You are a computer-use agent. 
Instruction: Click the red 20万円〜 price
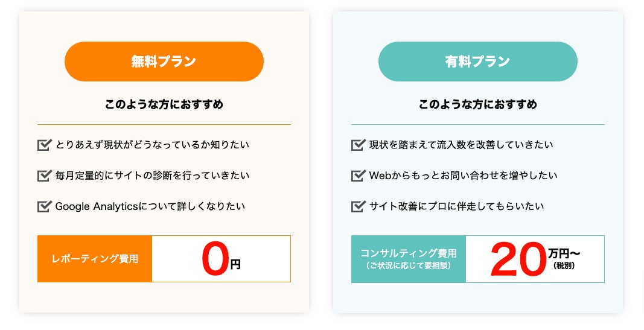[534, 259]
